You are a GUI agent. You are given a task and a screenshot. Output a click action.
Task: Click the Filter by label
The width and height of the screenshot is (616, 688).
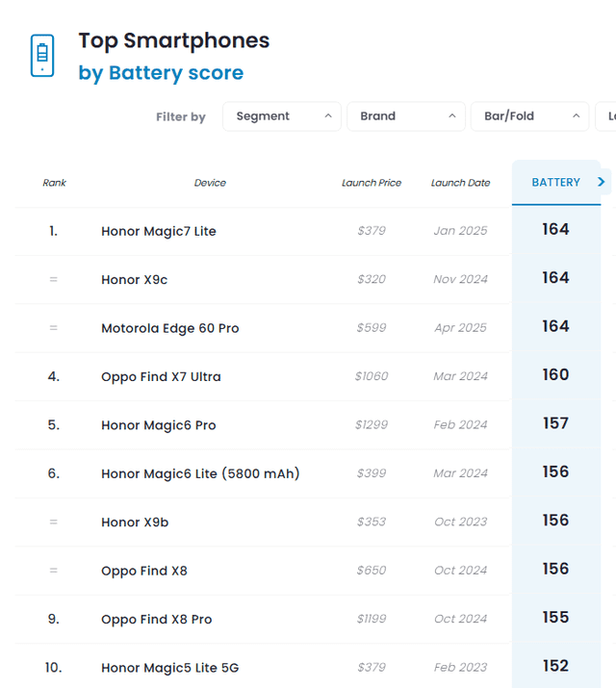[181, 116]
